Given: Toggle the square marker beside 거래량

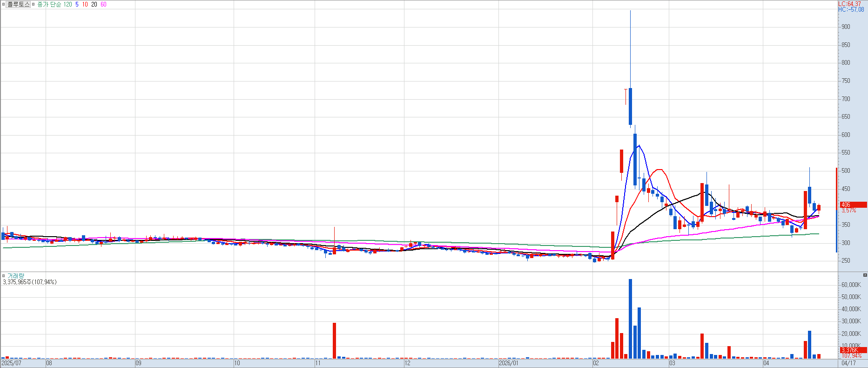Looking at the screenshot, I should tap(4, 276).
